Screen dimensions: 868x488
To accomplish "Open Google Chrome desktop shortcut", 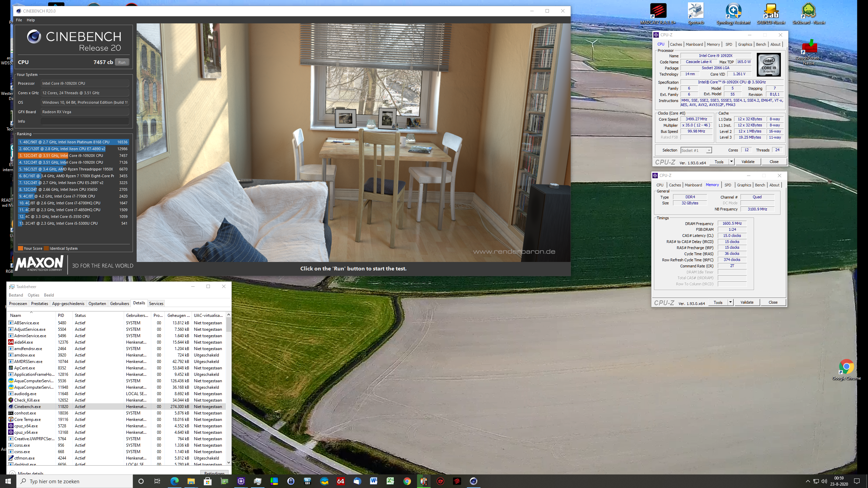I will (847, 370).
